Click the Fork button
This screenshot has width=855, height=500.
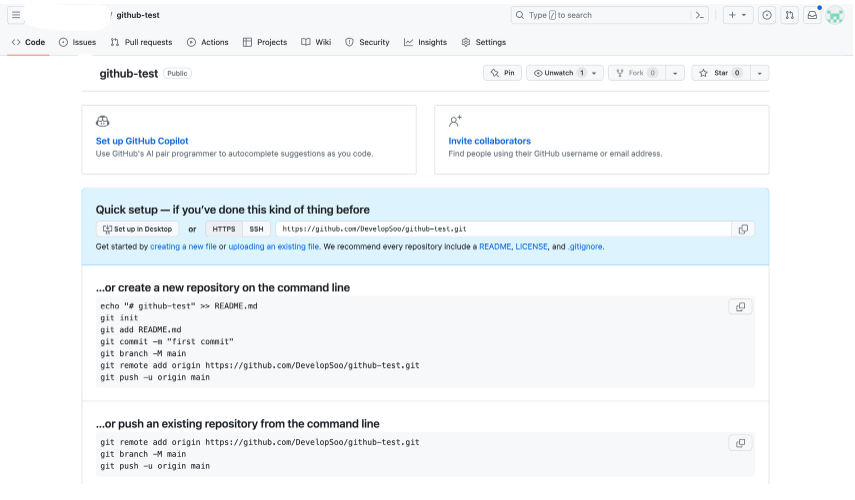[637, 73]
